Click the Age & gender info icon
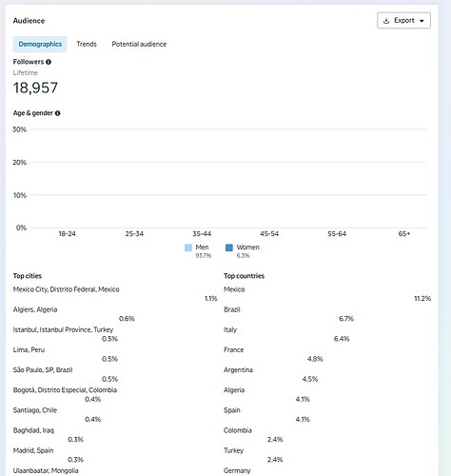 (x=57, y=113)
